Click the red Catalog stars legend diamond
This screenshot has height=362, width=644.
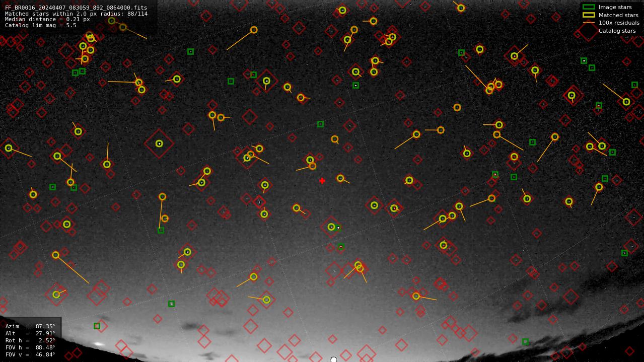(588, 31)
